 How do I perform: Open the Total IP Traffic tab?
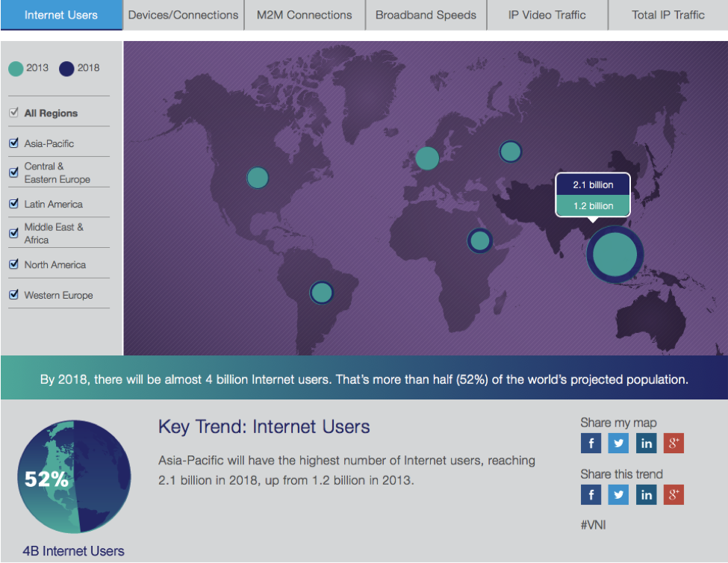(x=667, y=14)
